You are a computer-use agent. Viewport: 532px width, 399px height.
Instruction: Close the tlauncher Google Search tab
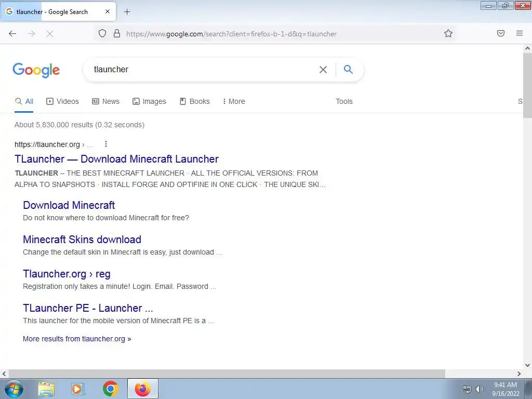click(108, 11)
